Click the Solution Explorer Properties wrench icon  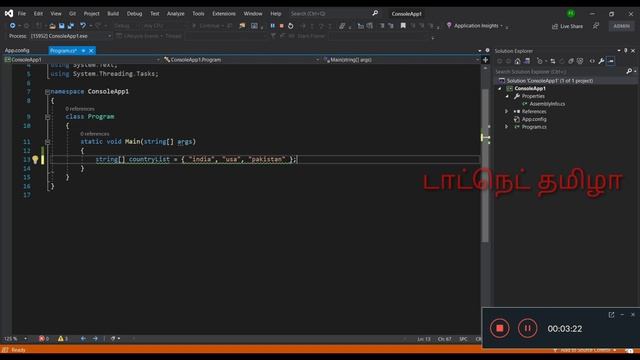point(601,61)
